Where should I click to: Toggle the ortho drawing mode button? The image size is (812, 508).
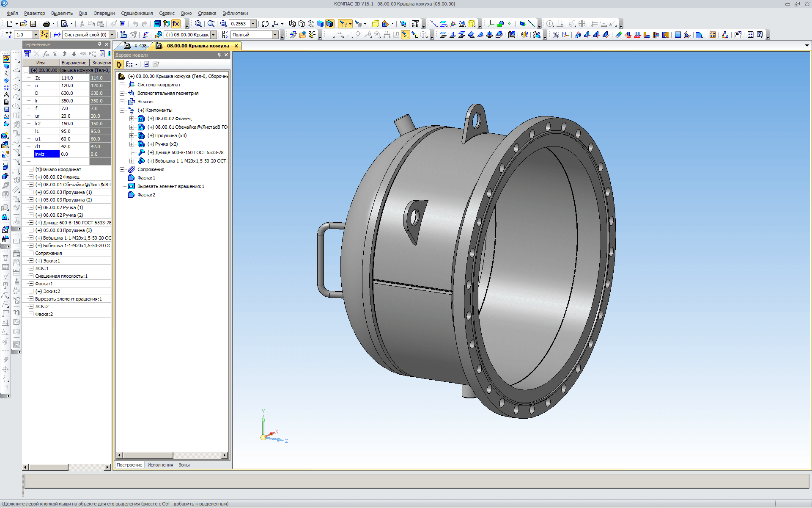(44, 35)
